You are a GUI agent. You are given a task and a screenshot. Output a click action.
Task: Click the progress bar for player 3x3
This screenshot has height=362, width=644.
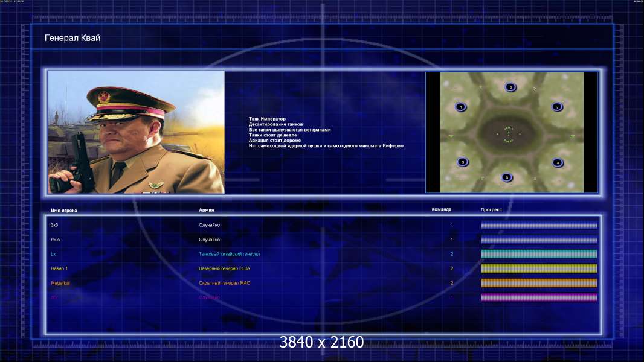click(x=539, y=225)
